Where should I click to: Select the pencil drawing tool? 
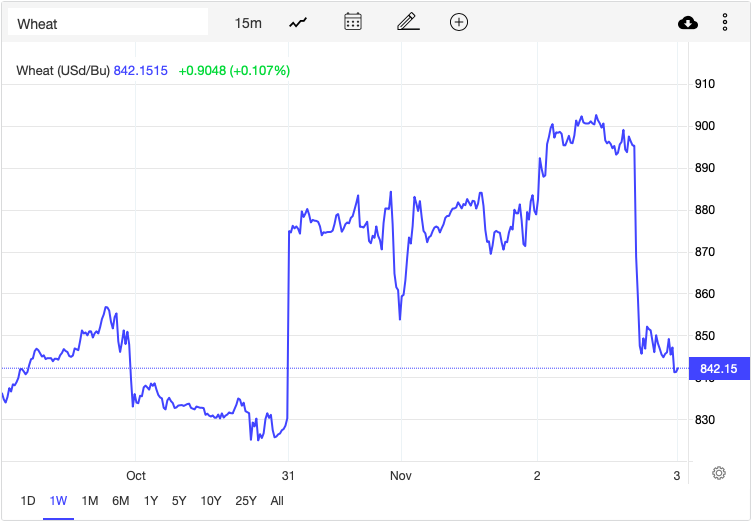pyautogui.click(x=408, y=22)
